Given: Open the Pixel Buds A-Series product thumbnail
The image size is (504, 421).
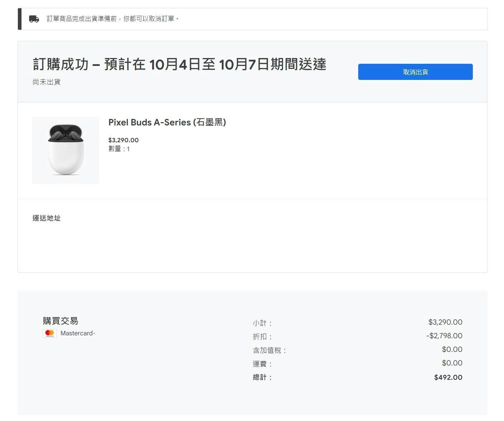Looking at the screenshot, I should [x=66, y=150].
